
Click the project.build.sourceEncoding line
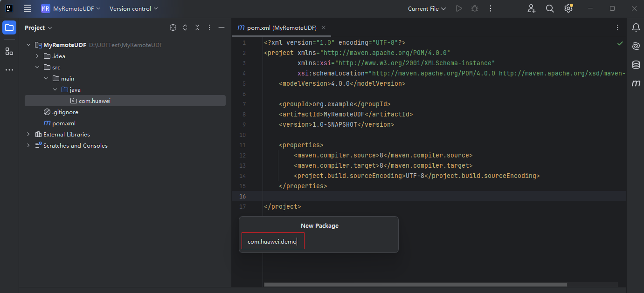coord(417,176)
